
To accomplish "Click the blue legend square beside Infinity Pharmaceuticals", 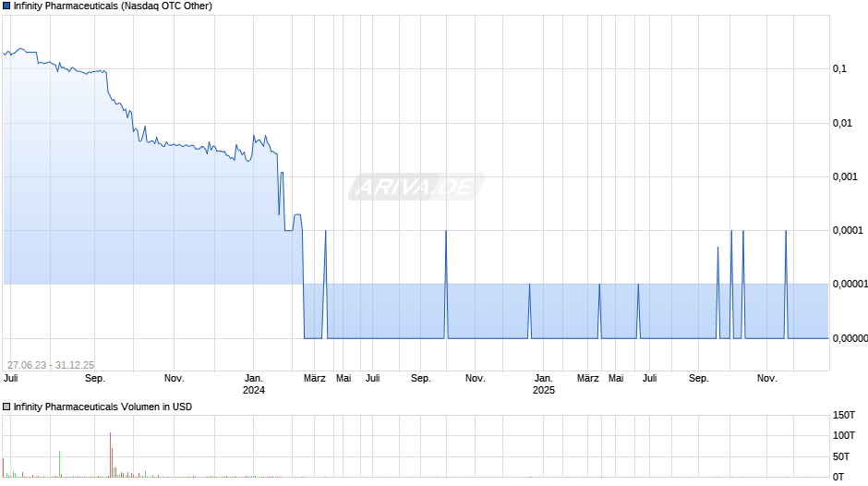I will [x=6, y=6].
